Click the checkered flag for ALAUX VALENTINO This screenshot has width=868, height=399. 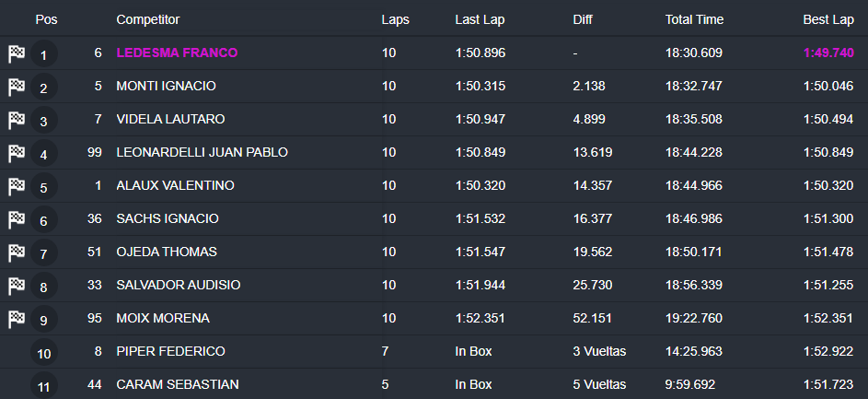pos(17,187)
